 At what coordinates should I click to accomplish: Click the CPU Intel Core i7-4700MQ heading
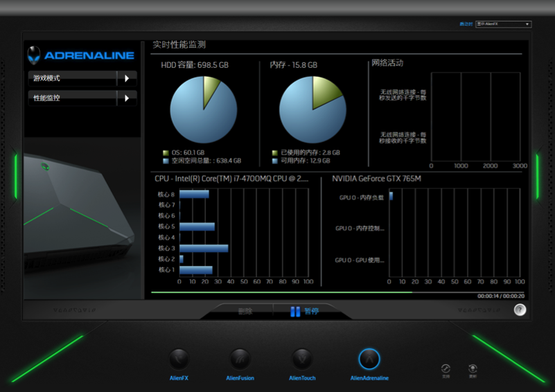click(x=231, y=179)
